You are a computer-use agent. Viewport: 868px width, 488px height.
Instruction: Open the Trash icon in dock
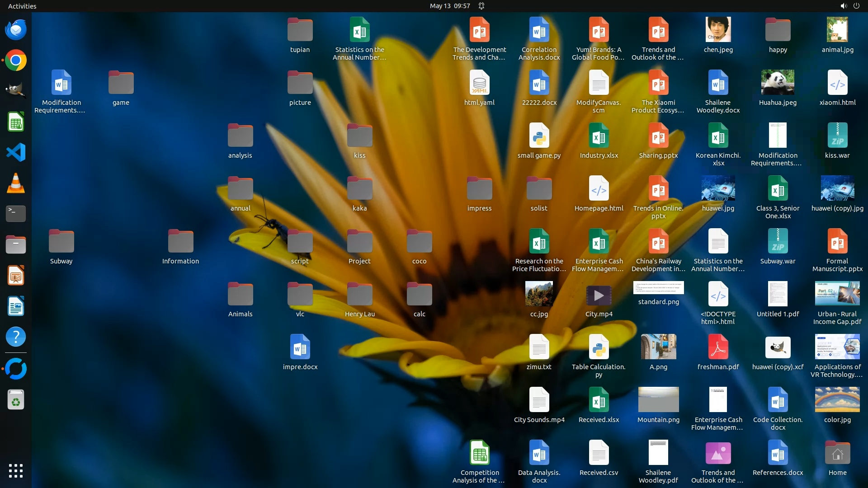click(16, 400)
